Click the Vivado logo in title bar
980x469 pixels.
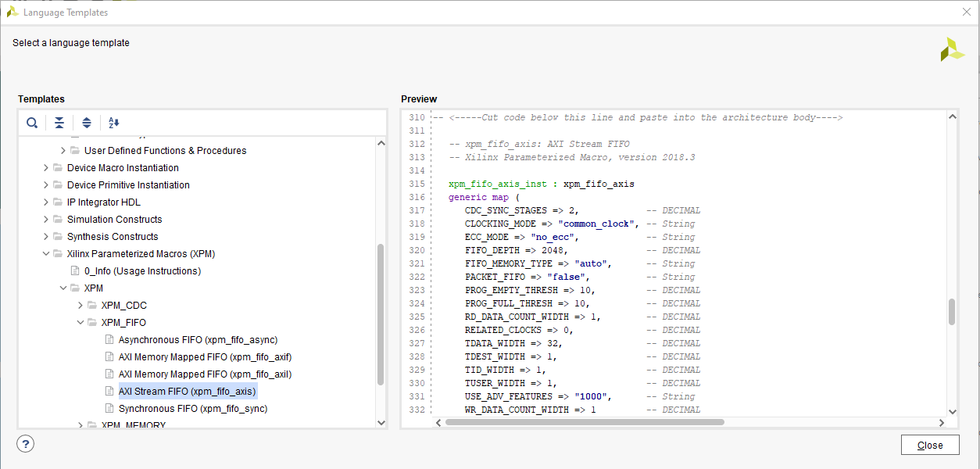(x=13, y=12)
